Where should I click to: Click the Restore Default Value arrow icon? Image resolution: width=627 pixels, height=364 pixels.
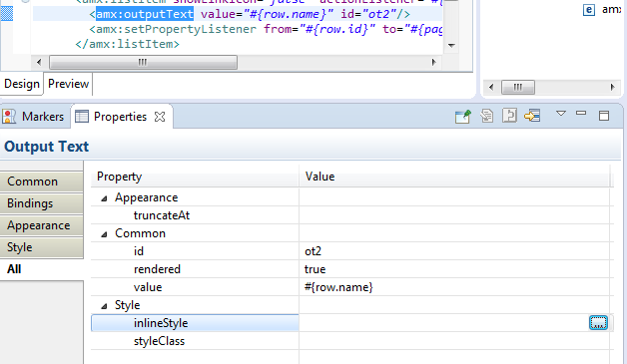532,116
